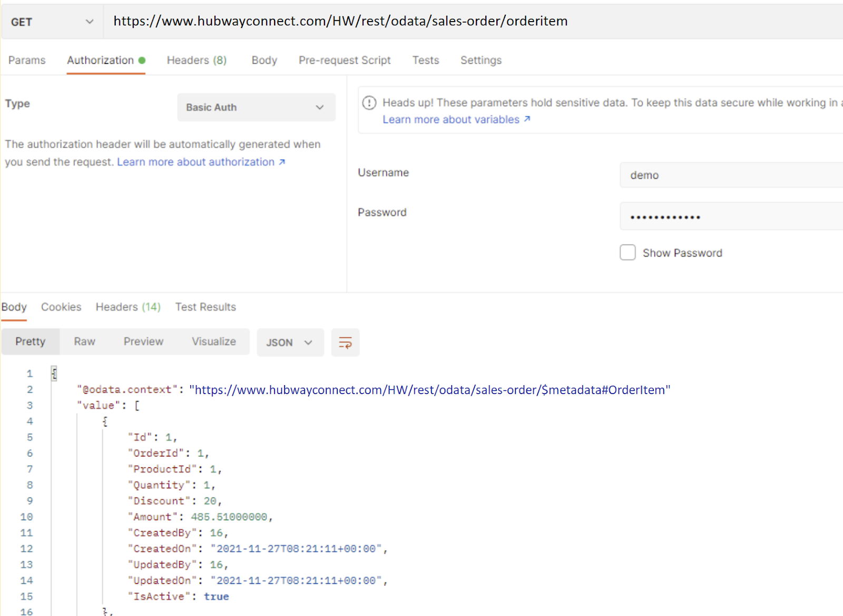Screen dimensions: 843x616
Task: Open the Pre-request Script tab
Action: tap(345, 61)
